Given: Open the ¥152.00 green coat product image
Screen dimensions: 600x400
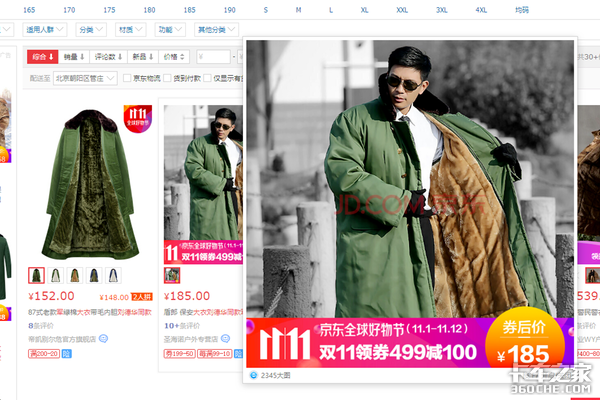Looking at the screenshot, I should pyautogui.click(x=90, y=184).
